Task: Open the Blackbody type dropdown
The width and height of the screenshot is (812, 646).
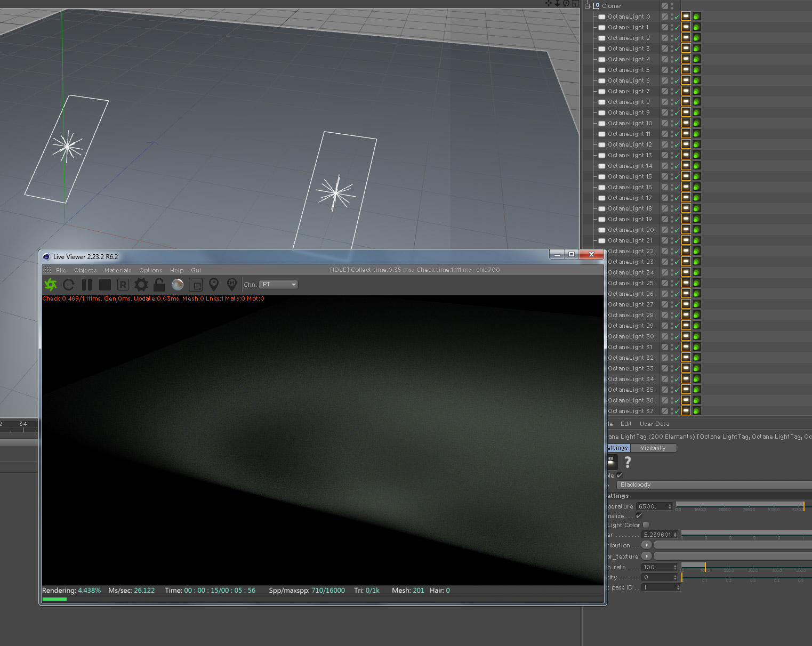Action: click(x=714, y=485)
